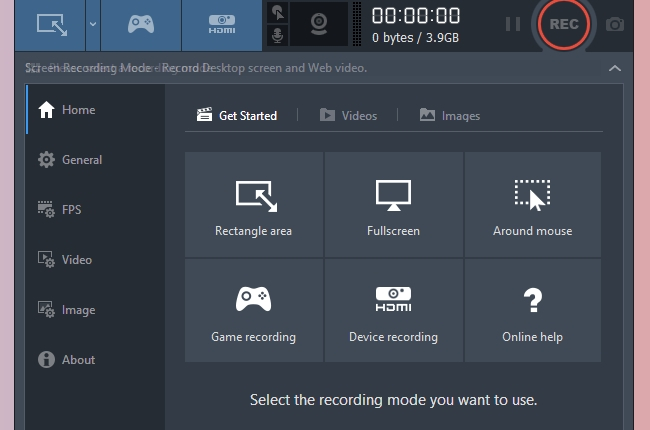Open General settings in sidebar
The image size is (650, 430).
[x=95, y=160]
